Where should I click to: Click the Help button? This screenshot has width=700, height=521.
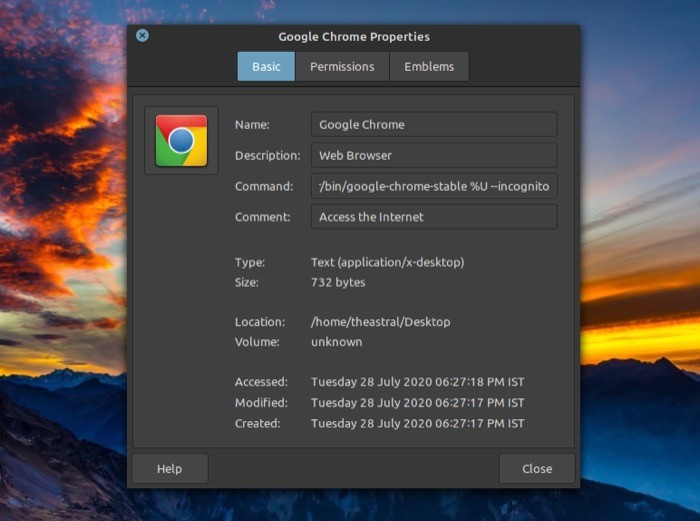[x=170, y=468]
